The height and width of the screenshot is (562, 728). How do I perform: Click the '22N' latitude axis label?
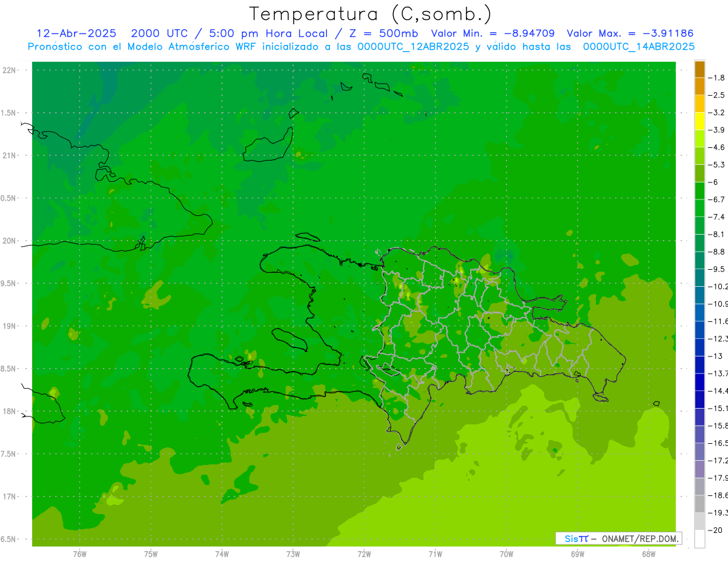tap(10, 70)
